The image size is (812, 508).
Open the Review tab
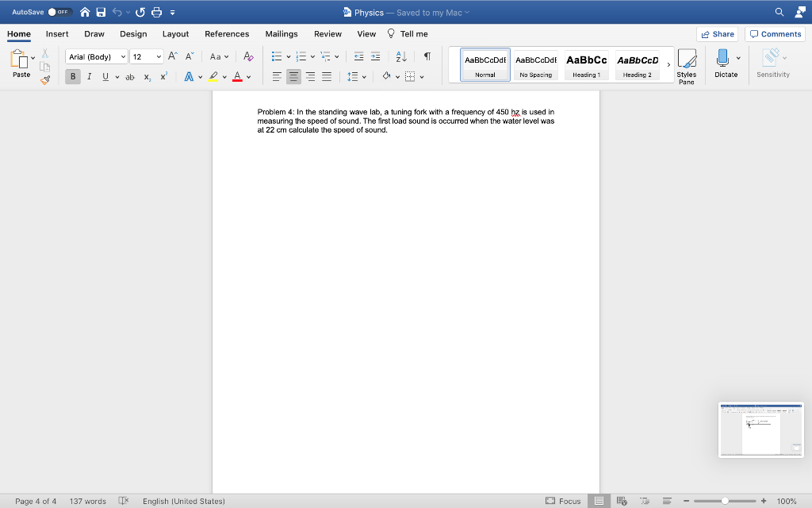(327, 33)
